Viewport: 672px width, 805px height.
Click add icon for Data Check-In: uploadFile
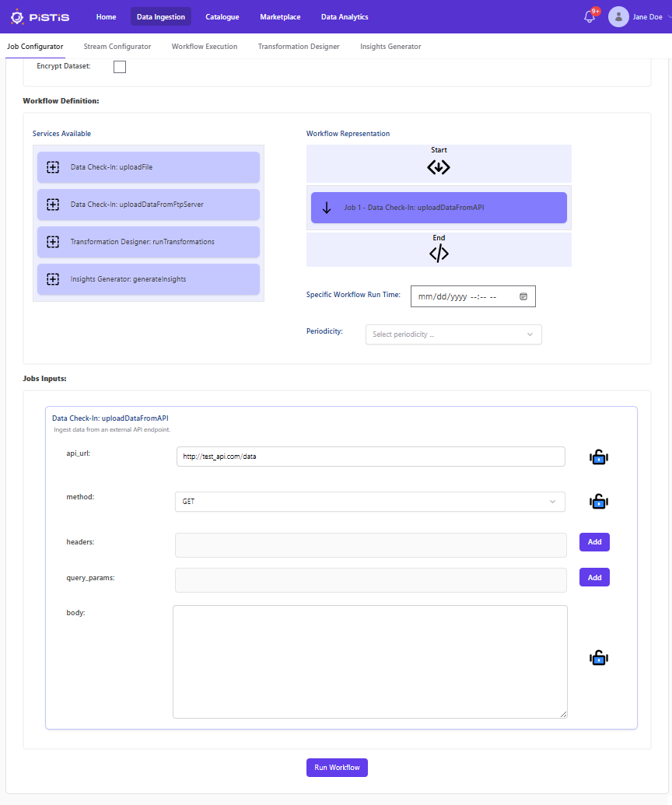[53, 167]
